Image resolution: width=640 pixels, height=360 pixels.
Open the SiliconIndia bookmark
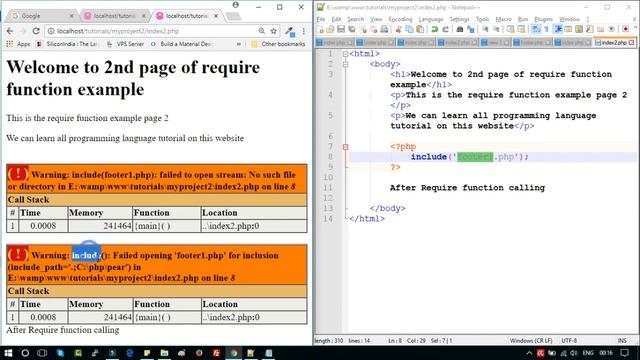[x=67, y=44]
